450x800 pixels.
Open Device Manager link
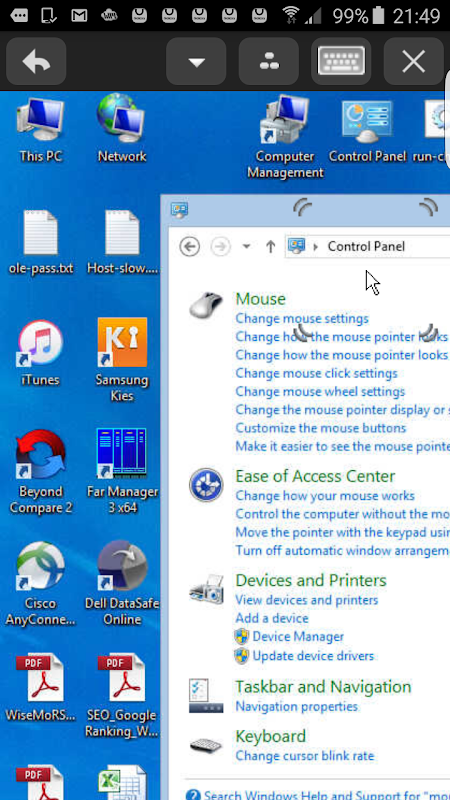tap(298, 637)
